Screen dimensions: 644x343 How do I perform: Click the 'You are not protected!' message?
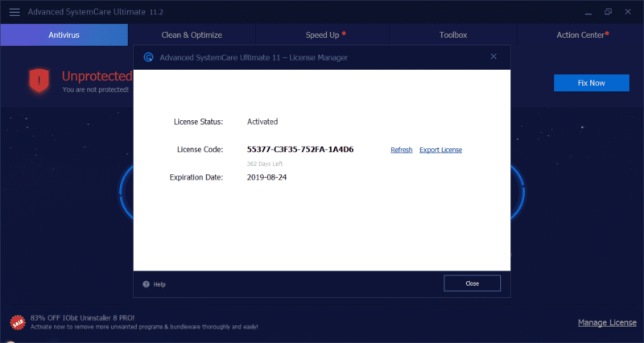(x=95, y=89)
